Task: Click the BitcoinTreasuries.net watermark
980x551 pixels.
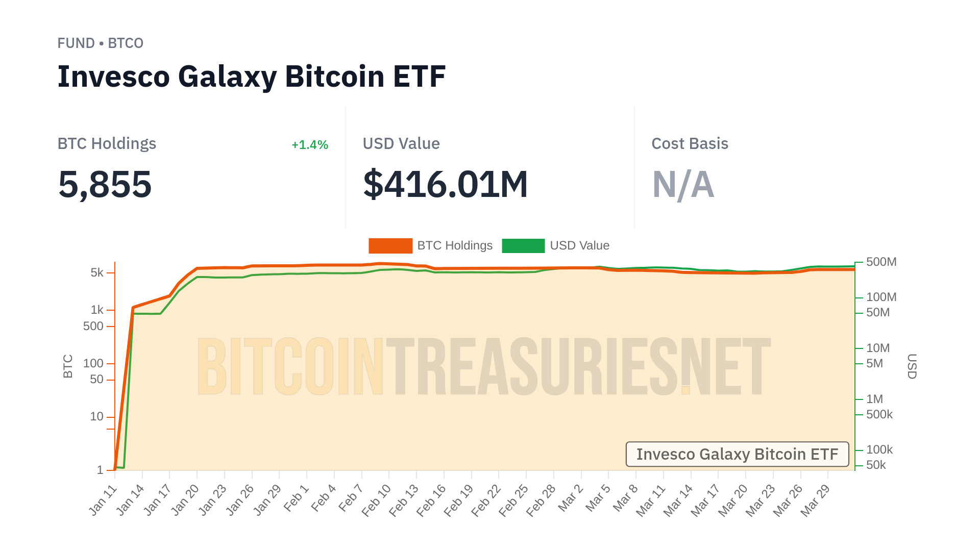Action: (x=484, y=366)
